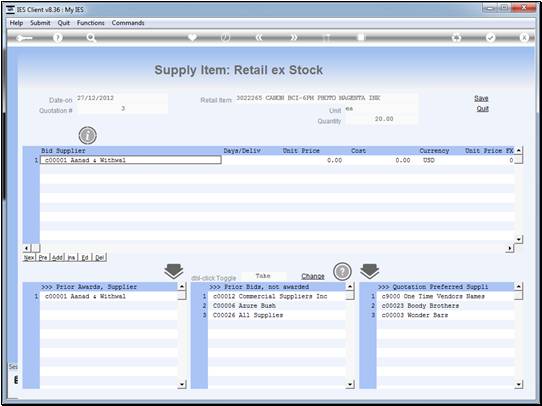Select Bid Supplier field c00001 Aanad & Withwal

131,160
